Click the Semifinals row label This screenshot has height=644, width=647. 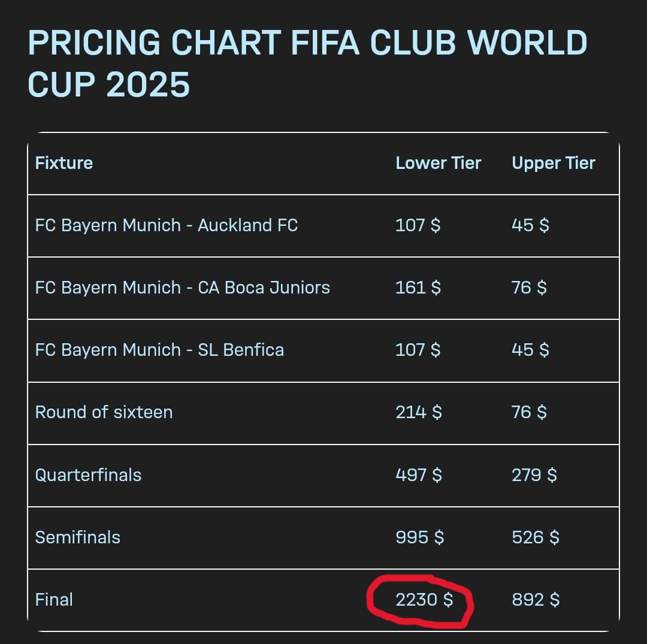click(77, 537)
